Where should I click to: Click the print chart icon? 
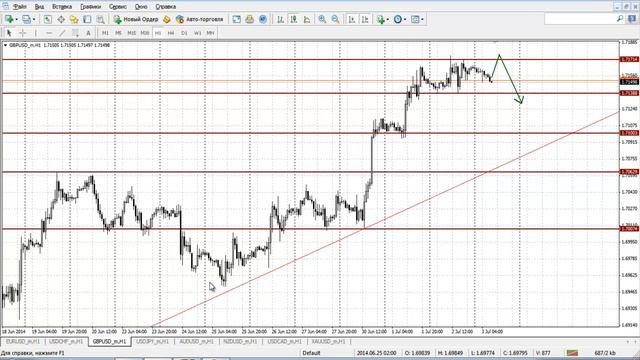[249, 19]
